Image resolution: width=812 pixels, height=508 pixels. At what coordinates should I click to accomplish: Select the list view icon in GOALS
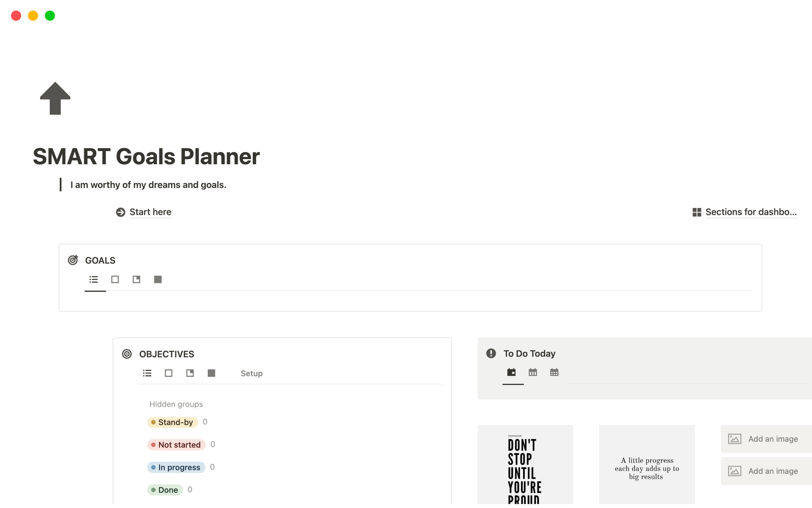tap(93, 279)
